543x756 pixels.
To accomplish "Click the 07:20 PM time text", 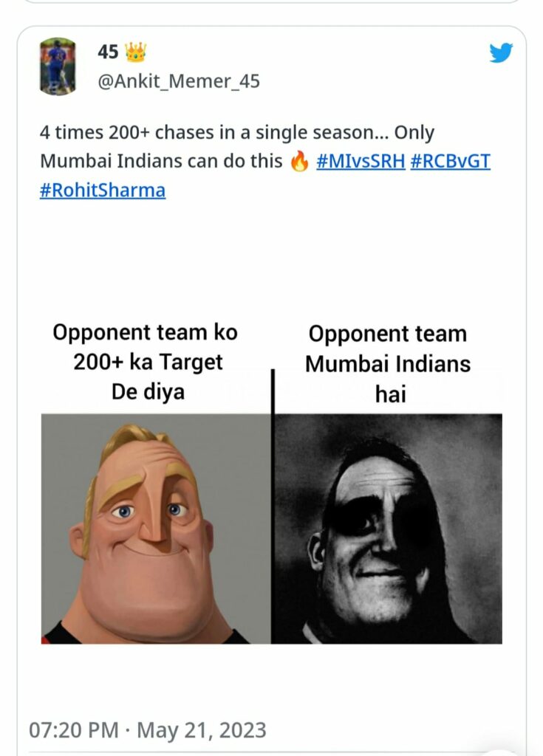I will pyautogui.click(x=75, y=730).
